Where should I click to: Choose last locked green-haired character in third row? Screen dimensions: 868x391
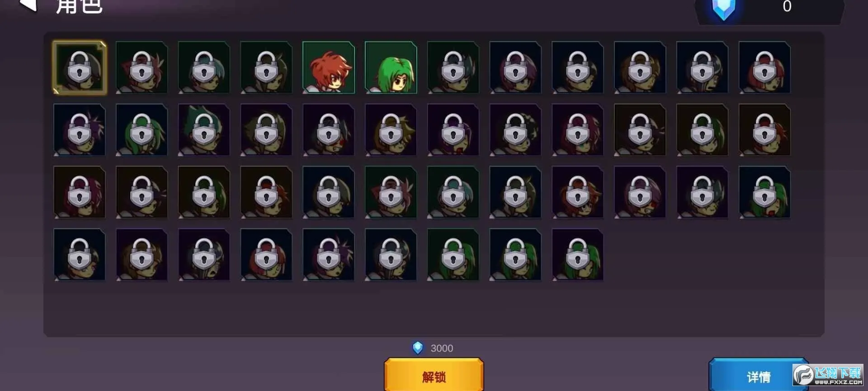coord(765,192)
